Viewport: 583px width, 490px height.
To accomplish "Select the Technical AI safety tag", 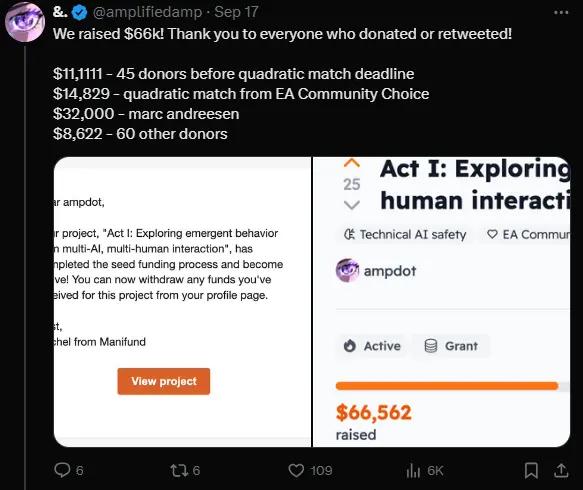I will pos(405,235).
